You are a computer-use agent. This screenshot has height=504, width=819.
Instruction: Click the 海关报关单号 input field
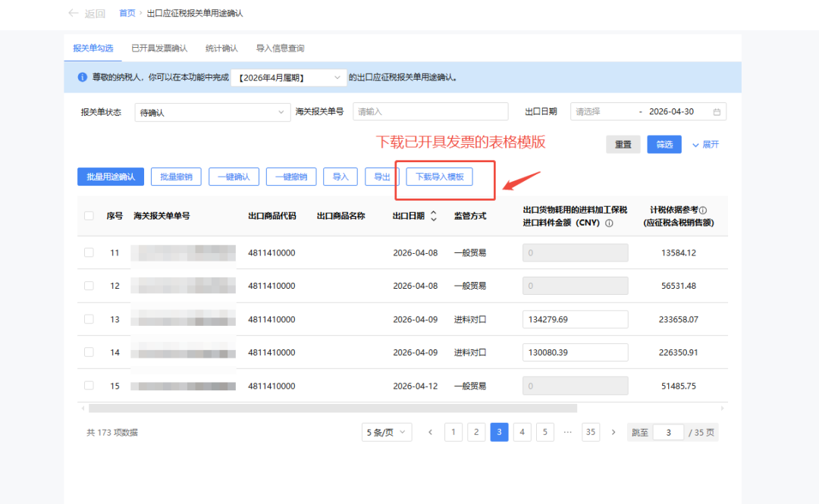coord(431,111)
